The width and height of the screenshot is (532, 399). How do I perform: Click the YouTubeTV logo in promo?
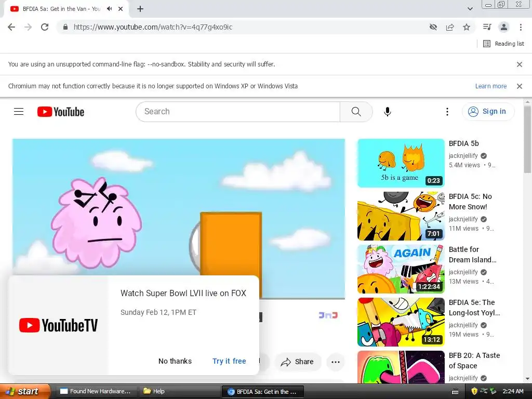click(58, 325)
